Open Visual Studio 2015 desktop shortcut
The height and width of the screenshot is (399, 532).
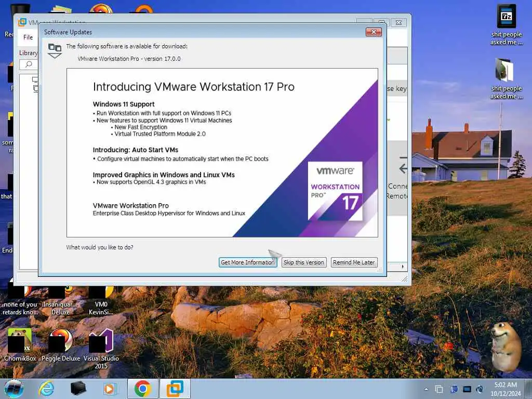pos(101,349)
